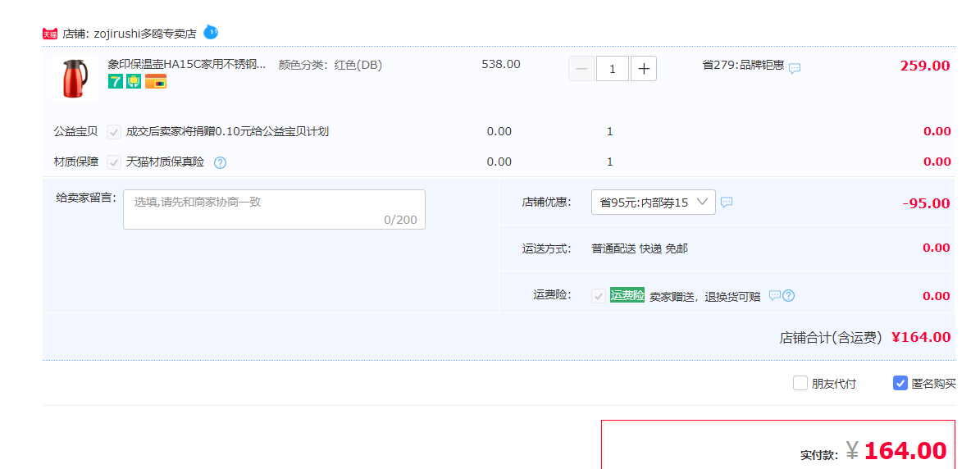Enable the 朋友代付 checkbox

click(800, 383)
